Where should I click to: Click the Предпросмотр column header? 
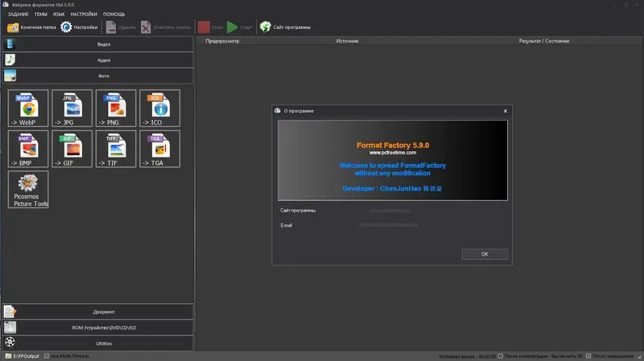coord(222,41)
